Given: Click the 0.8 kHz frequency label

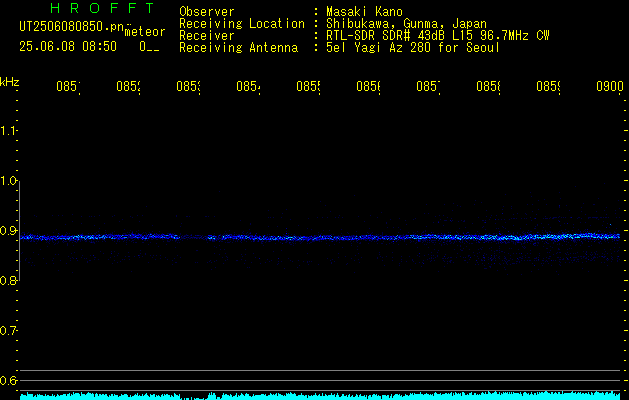Looking at the screenshot, I should 8,280.
